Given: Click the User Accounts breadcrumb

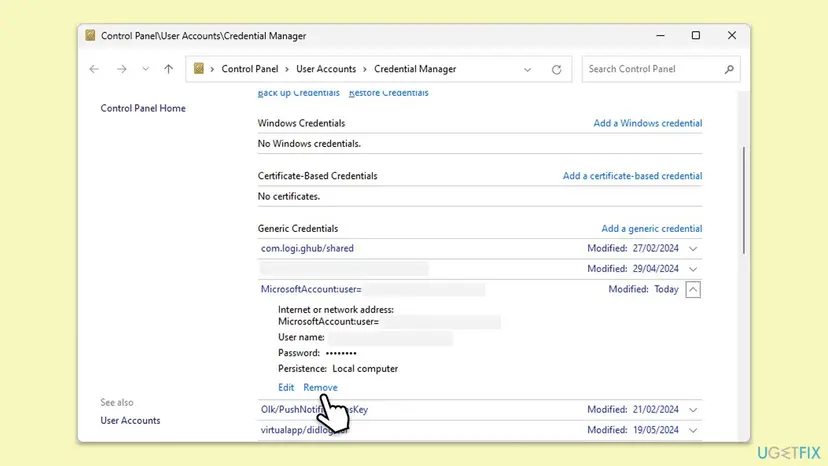Looking at the screenshot, I should point(326,69).
